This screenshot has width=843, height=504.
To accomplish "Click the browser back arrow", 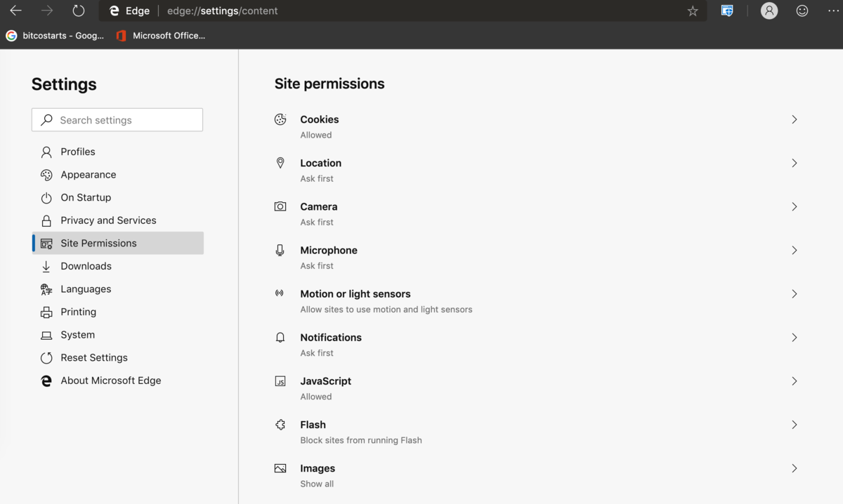I will pos(15,11).
